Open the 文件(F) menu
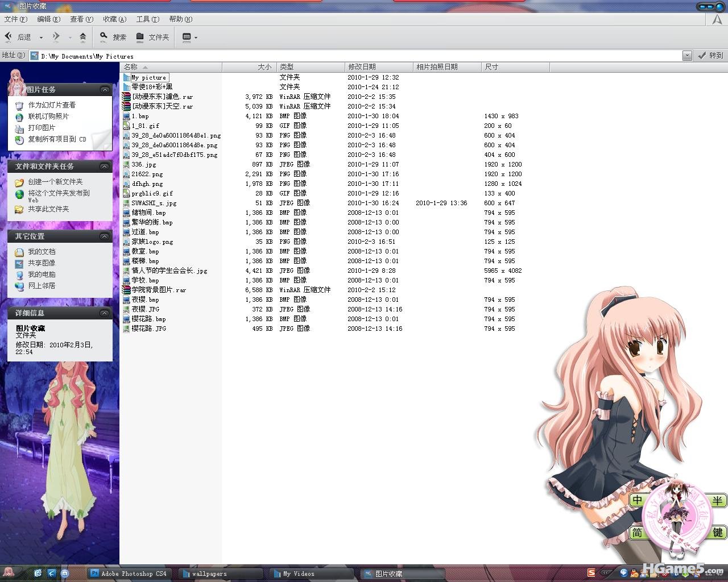 tap(15, 19)
